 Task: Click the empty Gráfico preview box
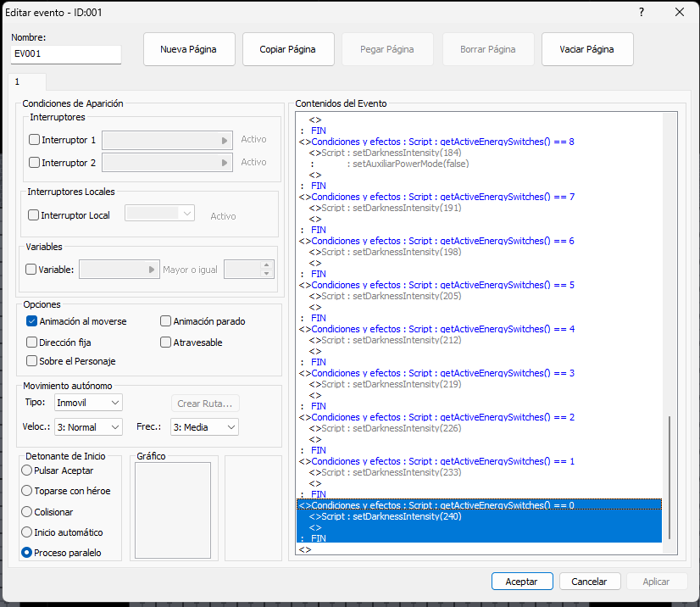pos(173,510)
